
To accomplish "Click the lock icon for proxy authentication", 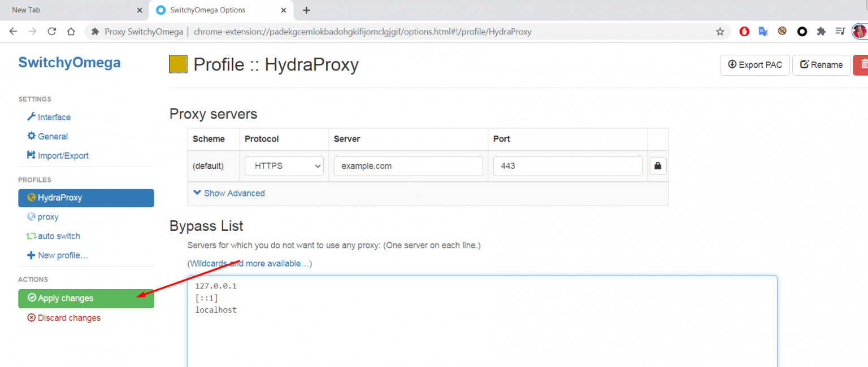I will point(657,165).
